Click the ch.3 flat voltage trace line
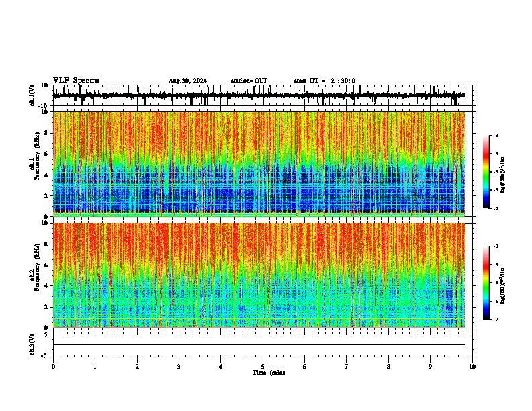Viewport: 532px width, 411px height. click(x=259, y=345)
